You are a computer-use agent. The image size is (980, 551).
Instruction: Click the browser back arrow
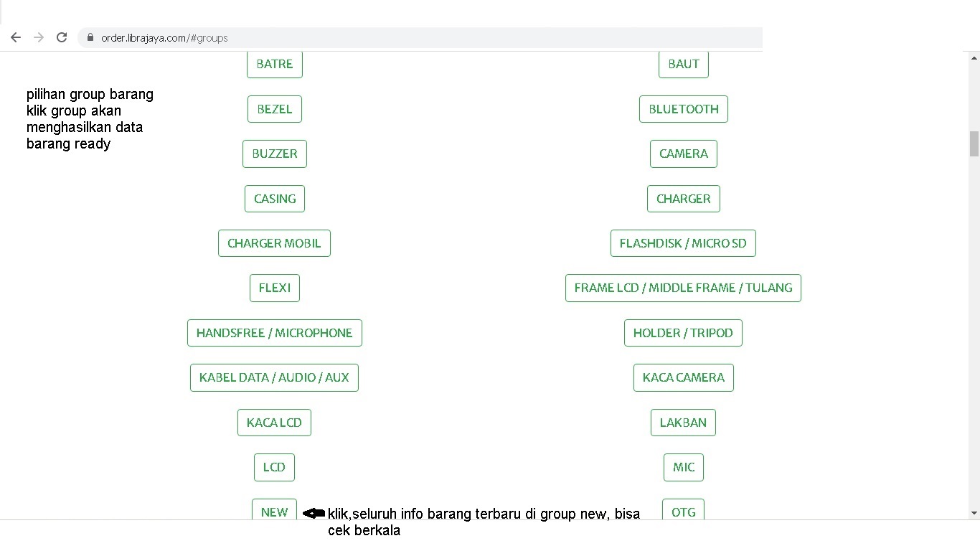(16, 37)
